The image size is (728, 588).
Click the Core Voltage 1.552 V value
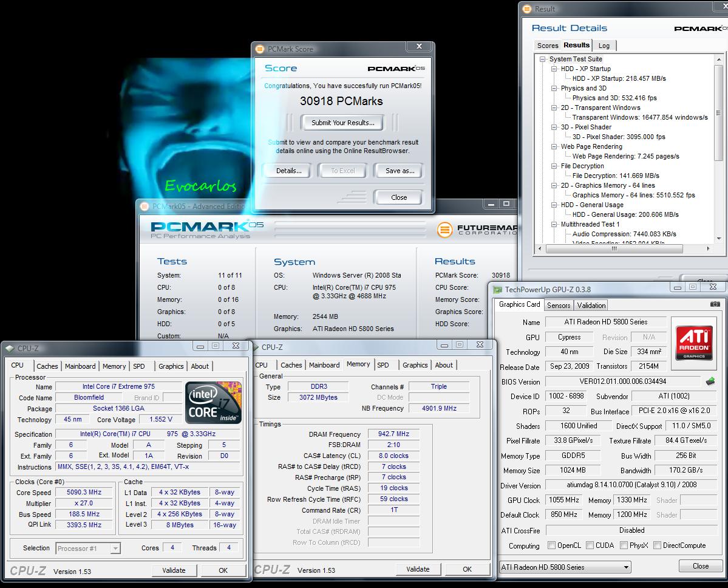(161, 419)
